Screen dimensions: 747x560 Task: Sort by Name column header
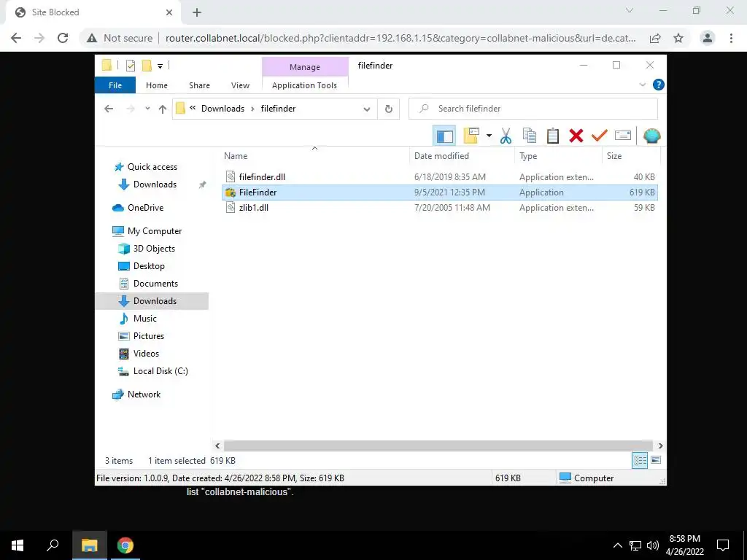tap(316, 156)
